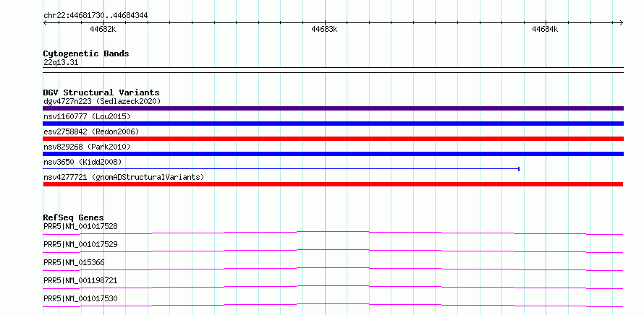This screenshot has width=644, height=315.
Task: Open esv2758842 (Redon2006) variant label
Action: coord(91,131)
